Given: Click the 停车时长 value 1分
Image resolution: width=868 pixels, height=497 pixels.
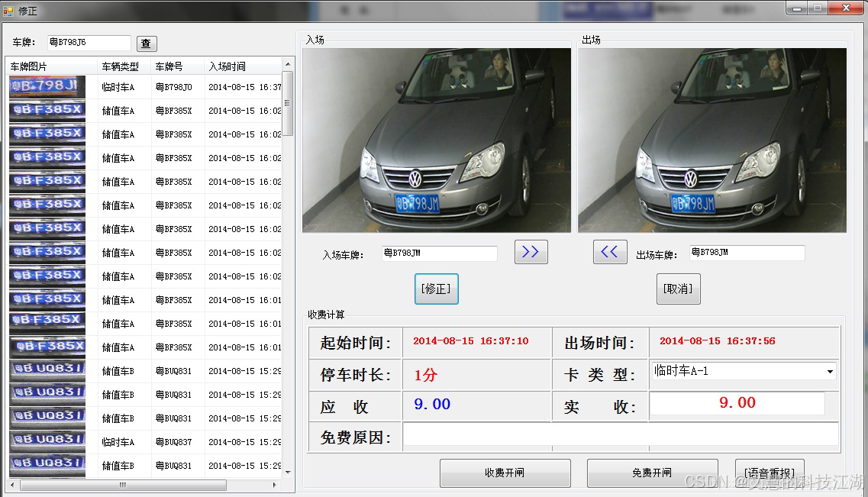Looking at the screenshot, I should 426,375.
